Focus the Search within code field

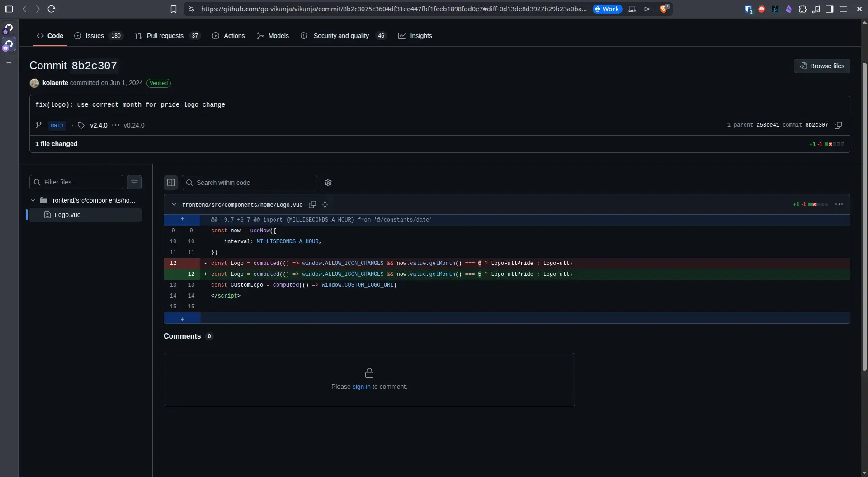click(x=250, y=183)
